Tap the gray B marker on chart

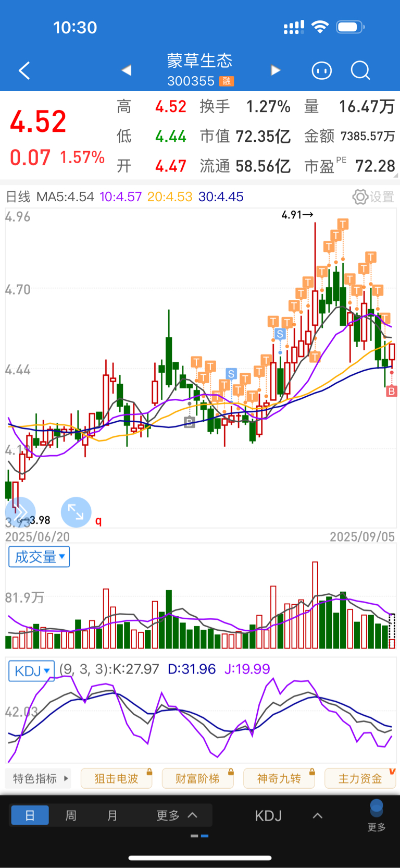(x=190, y=422)
